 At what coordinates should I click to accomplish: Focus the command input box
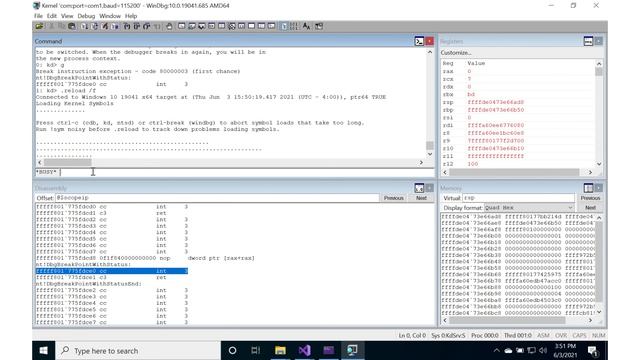click(247, 172)
